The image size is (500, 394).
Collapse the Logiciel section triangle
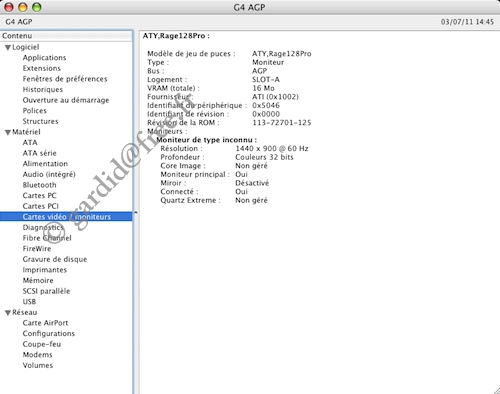point(8,48)
